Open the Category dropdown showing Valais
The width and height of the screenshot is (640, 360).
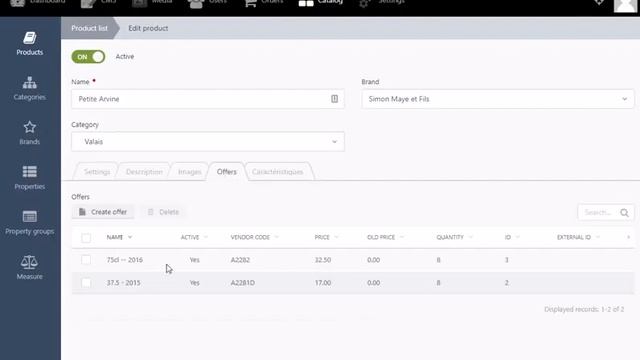tap(208, 142)
